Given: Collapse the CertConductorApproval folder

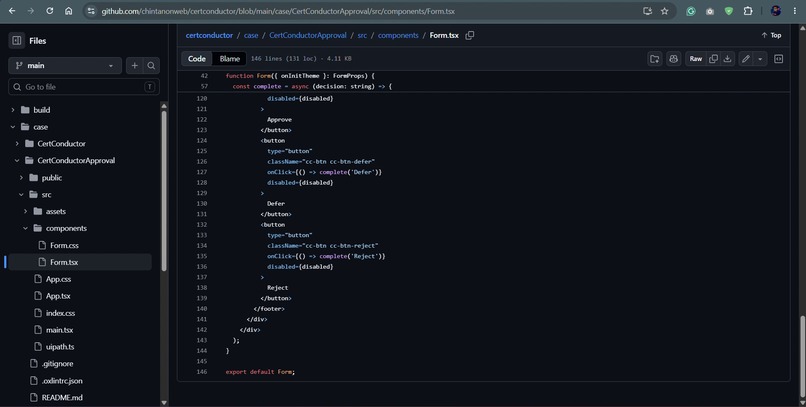Looking at the screenshot, I should pyautogui.click(x=17, y=161).
